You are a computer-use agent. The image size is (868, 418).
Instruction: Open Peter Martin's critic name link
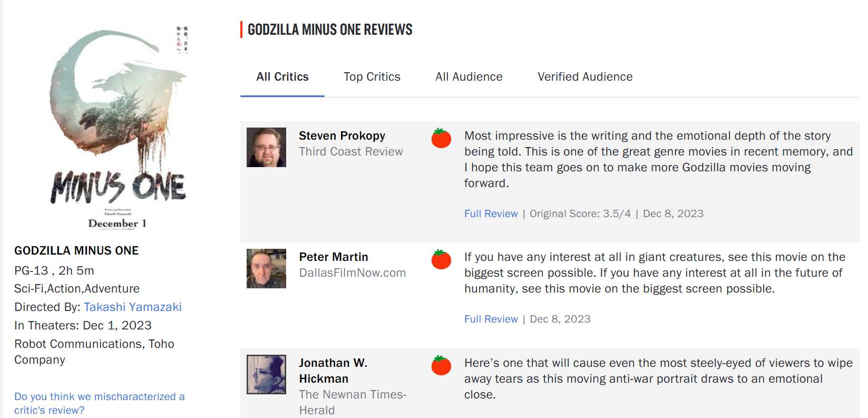[x=334, y=257]
